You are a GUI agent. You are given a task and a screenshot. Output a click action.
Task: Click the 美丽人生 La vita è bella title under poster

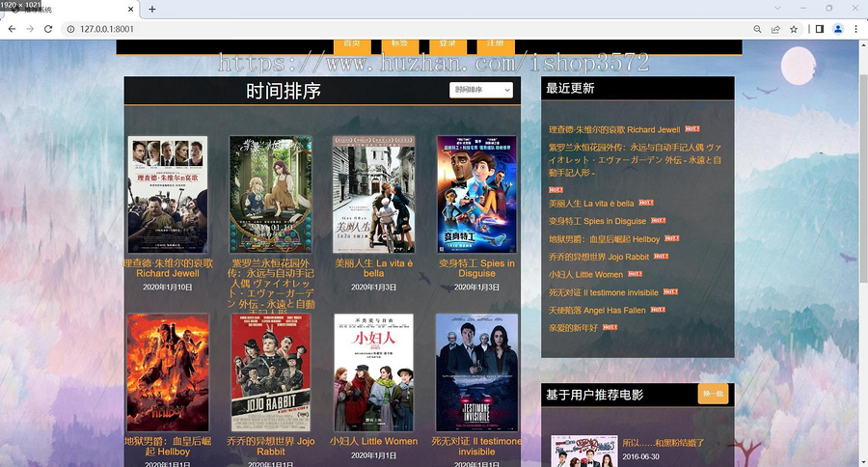[x=373, y=268]
